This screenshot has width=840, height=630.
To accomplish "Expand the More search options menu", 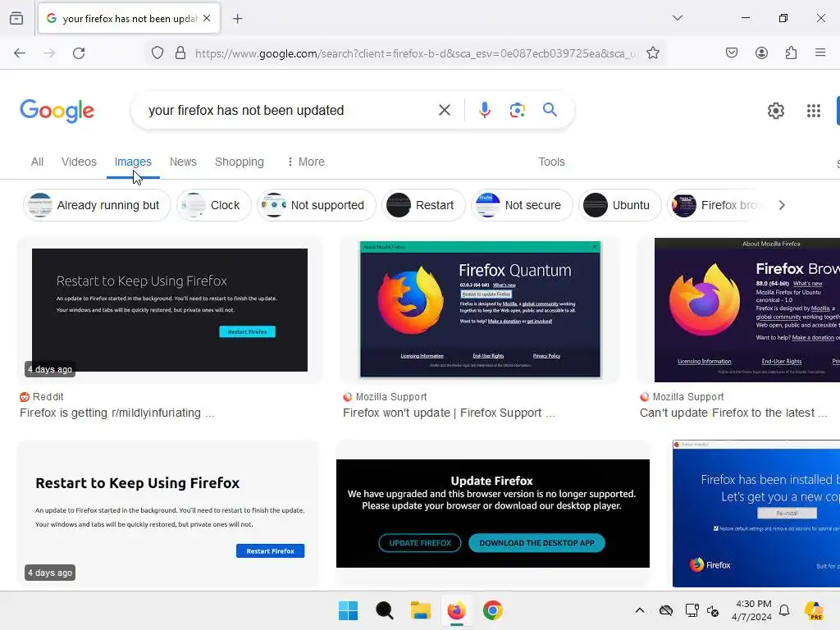I will 306,162.
